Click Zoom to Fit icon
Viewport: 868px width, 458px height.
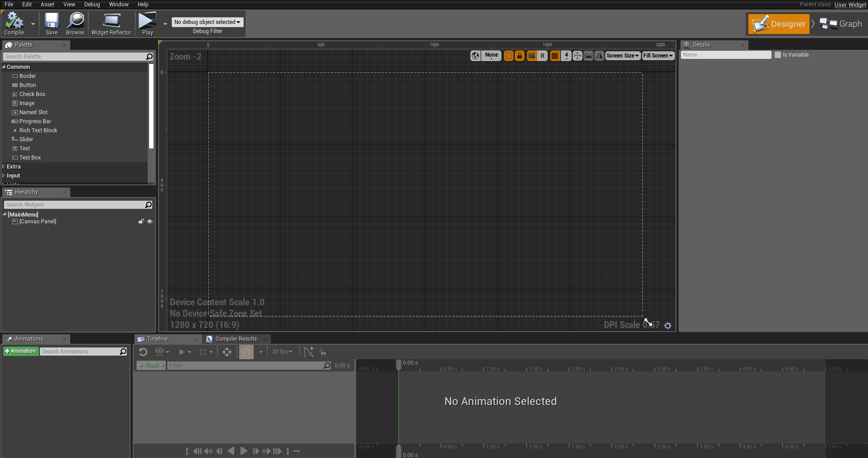[578, 56]
